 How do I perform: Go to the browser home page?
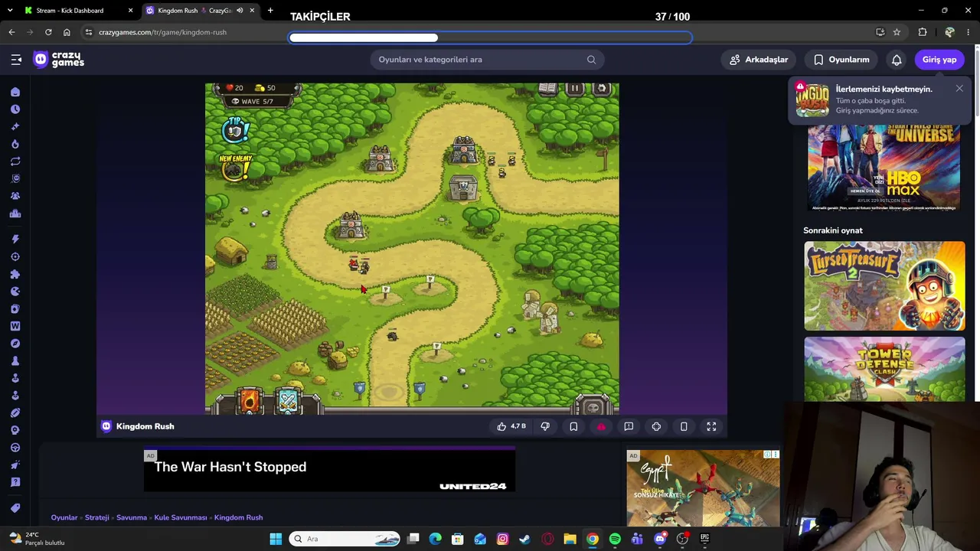67,32
